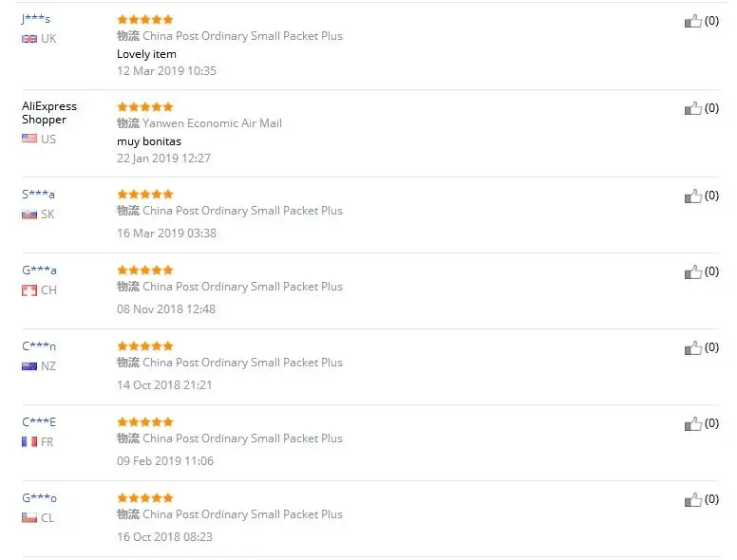The width and height of the screenshot is (737, 560).
Task: Open reviewer S***a profile
Action: (38, 194)
